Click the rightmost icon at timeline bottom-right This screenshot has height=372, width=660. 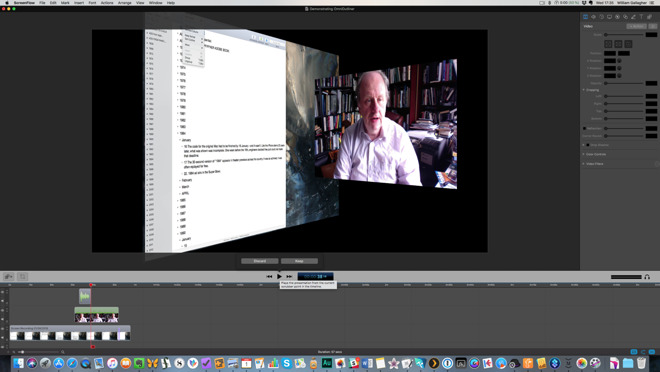pos(652,352)
